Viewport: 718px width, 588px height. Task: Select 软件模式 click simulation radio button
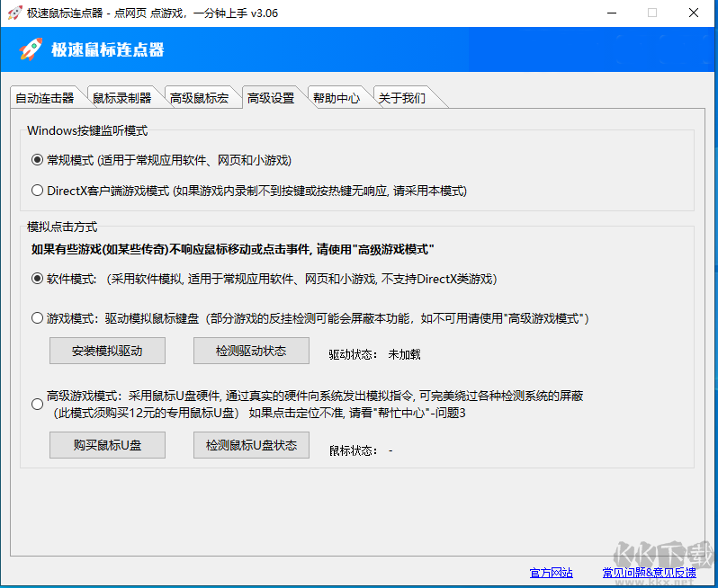click(37, 279)
